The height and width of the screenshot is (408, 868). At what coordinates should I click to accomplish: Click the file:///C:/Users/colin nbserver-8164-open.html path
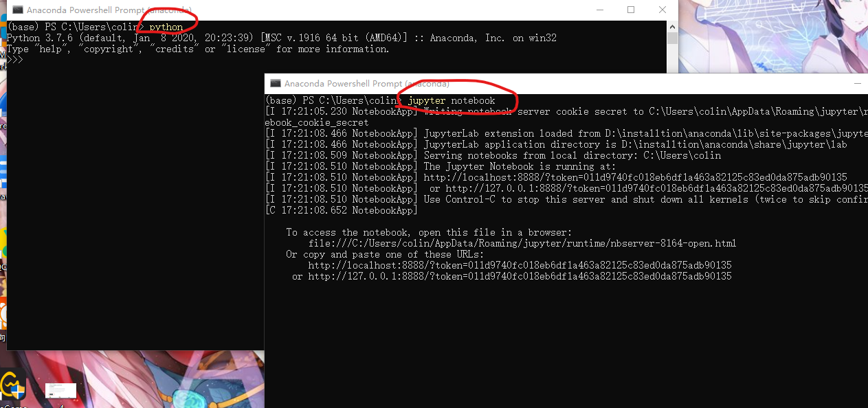(522, 243)
